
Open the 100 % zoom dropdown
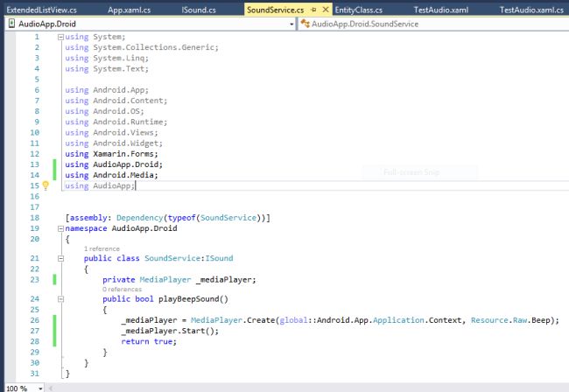pyautogui.click(x=40, y=388)
